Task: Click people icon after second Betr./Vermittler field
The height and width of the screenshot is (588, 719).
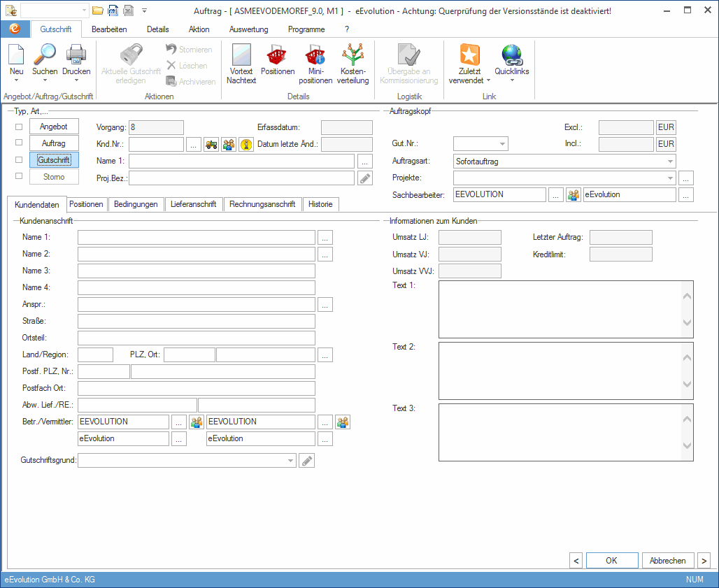Action: [x=343, y=422]
